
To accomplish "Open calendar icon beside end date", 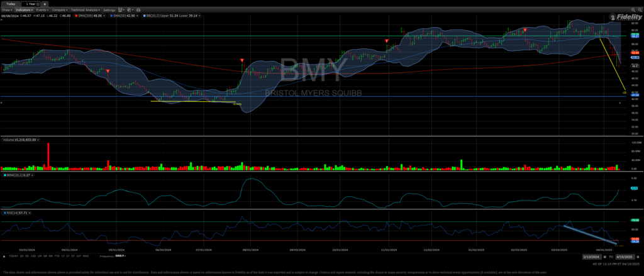I will [638, 257].
